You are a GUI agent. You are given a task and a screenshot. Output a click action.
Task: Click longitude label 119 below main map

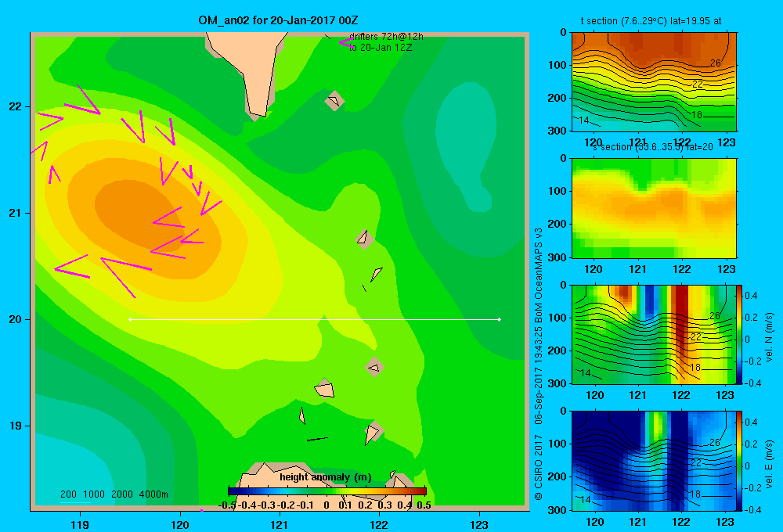point(80,524)
